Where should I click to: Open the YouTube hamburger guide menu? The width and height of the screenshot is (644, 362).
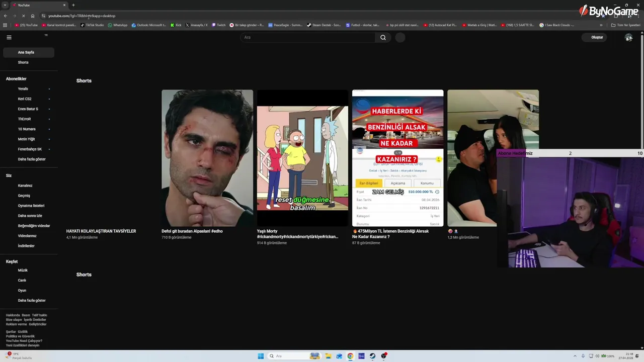[9, 37]
